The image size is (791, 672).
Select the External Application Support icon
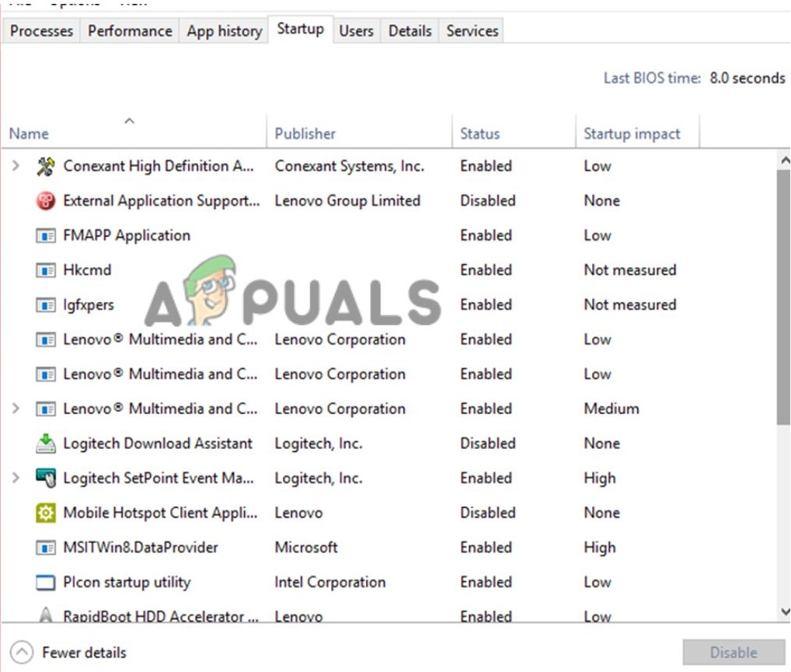45,200
